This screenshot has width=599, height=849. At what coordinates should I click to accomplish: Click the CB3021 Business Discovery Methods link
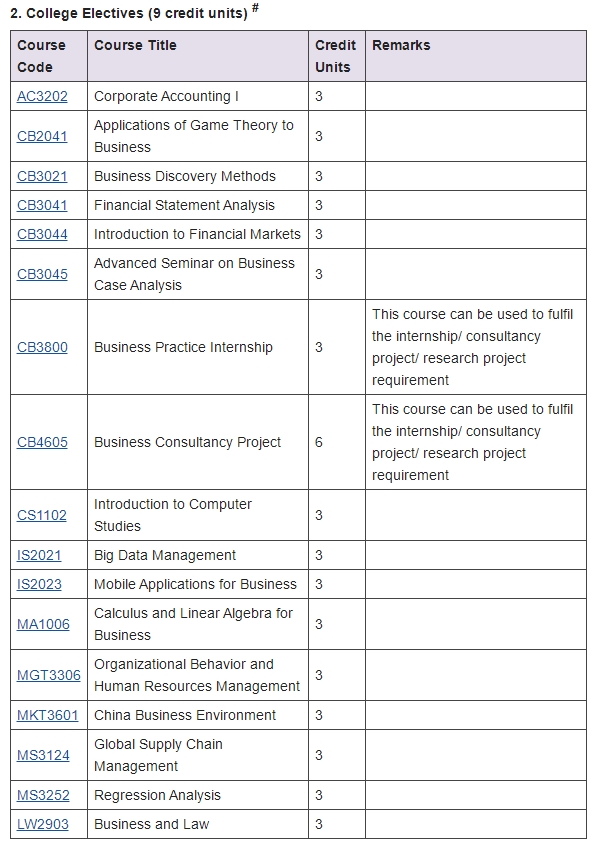[42, 177]
